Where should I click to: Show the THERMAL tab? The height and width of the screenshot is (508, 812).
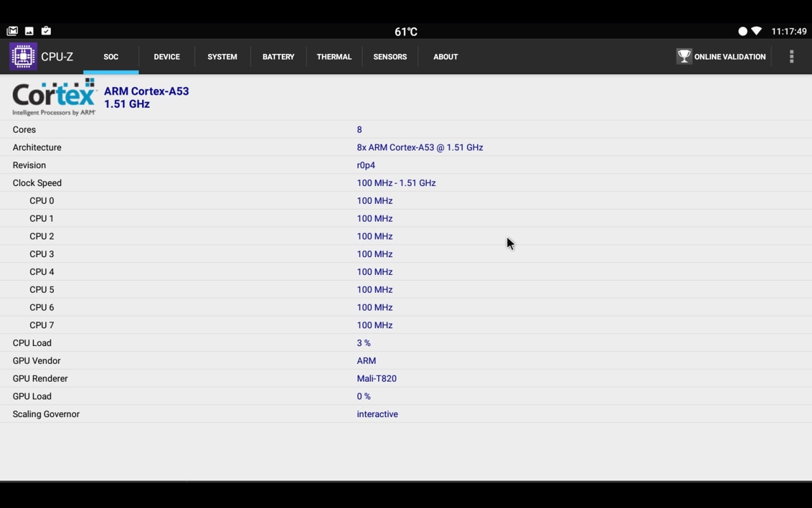(x=334, y=57)
